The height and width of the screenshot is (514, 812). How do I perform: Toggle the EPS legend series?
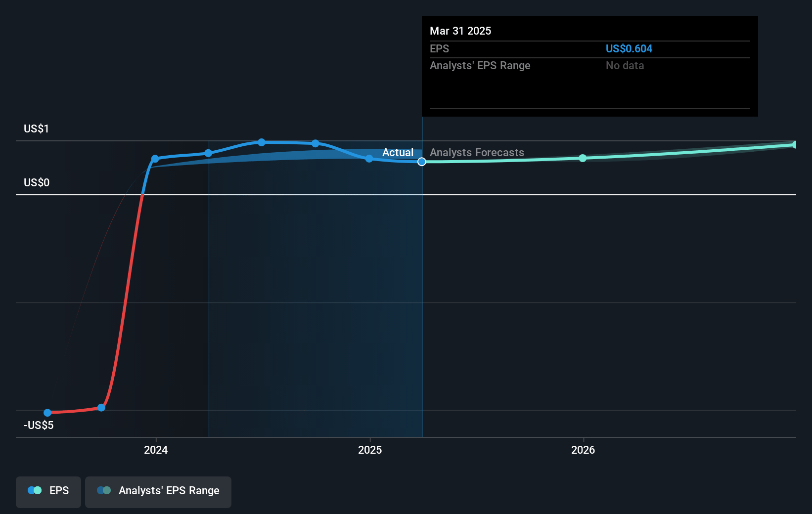pos(48,492)
